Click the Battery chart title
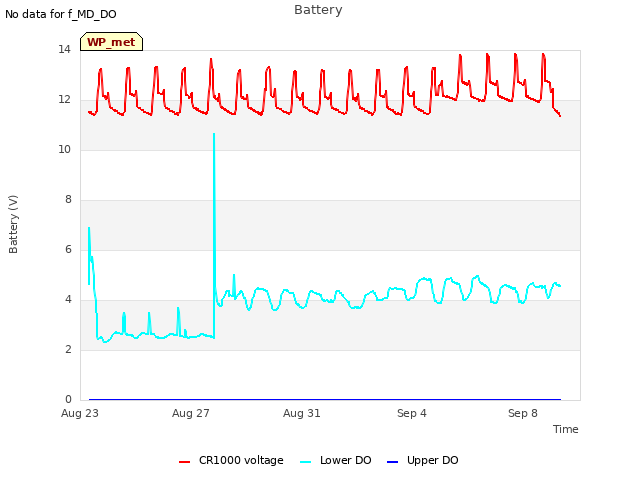The image size is (640, 480). (318, 10)
